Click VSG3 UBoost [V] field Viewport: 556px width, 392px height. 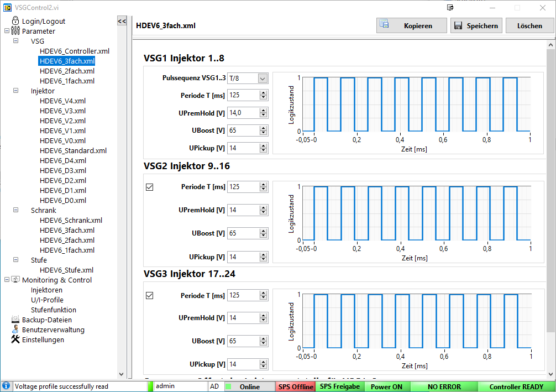[x=243, y=341]
